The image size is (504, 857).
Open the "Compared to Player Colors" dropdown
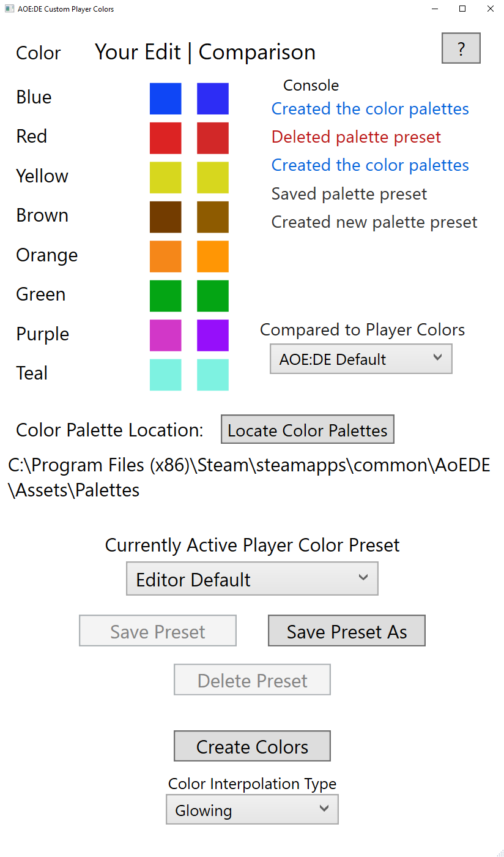[360, 359]
